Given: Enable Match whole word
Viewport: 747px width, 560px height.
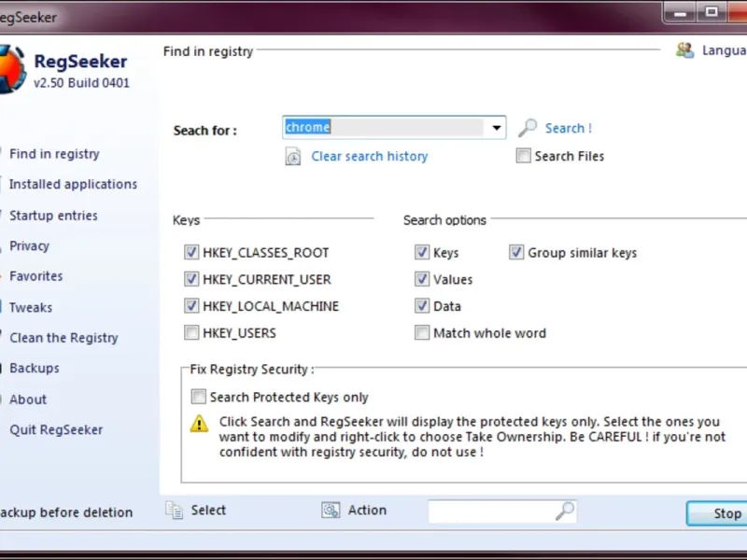Looking at the screenshot, I should click(422, 332).
